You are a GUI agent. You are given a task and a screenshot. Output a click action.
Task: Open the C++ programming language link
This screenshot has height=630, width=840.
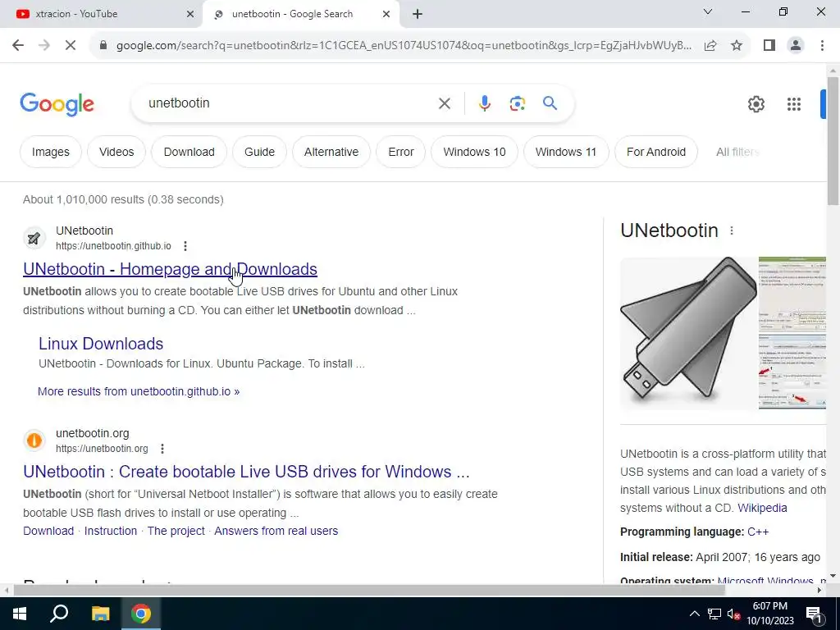758,532
